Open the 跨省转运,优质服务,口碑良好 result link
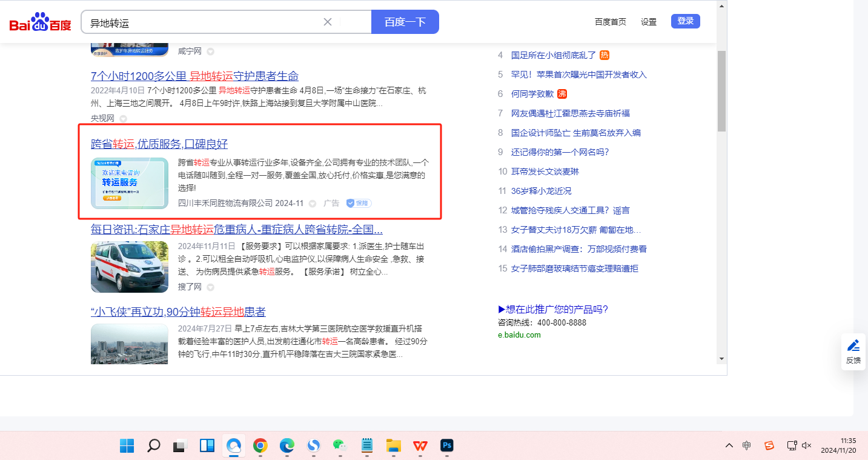This screenshot has width=868, height=460. pyautogui.click(x=159, y=144)
